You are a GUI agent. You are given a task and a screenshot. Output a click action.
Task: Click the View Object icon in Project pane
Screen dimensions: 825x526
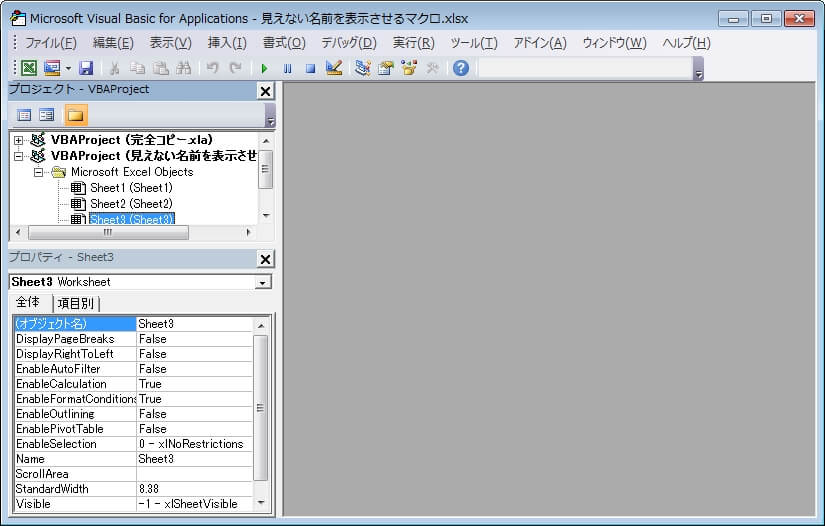click(47, 115)
